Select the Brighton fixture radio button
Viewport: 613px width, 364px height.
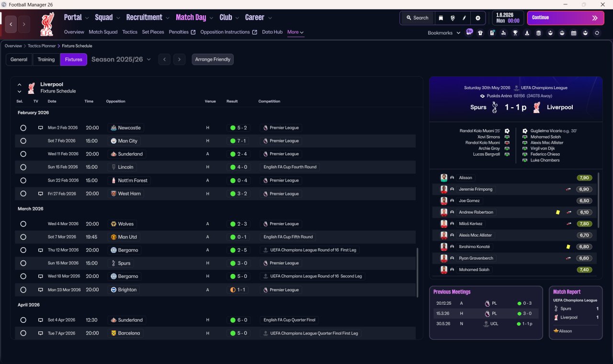[23, 290]
